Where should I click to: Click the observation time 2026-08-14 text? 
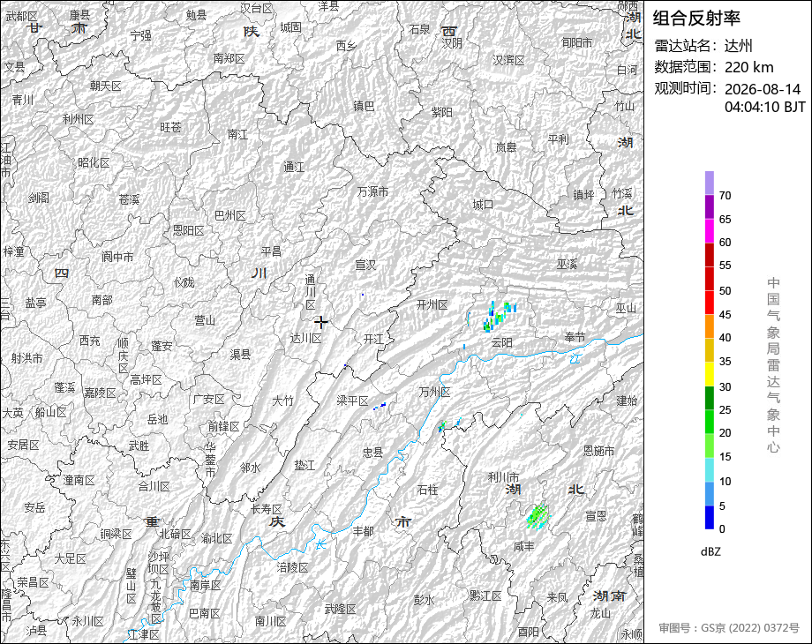(763, 89)
